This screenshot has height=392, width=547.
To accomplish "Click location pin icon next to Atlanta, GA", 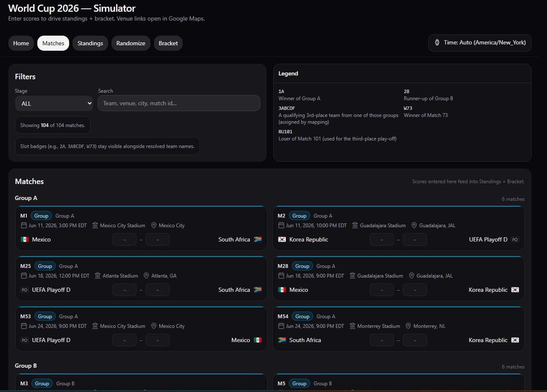I will (x=146, y=276).
